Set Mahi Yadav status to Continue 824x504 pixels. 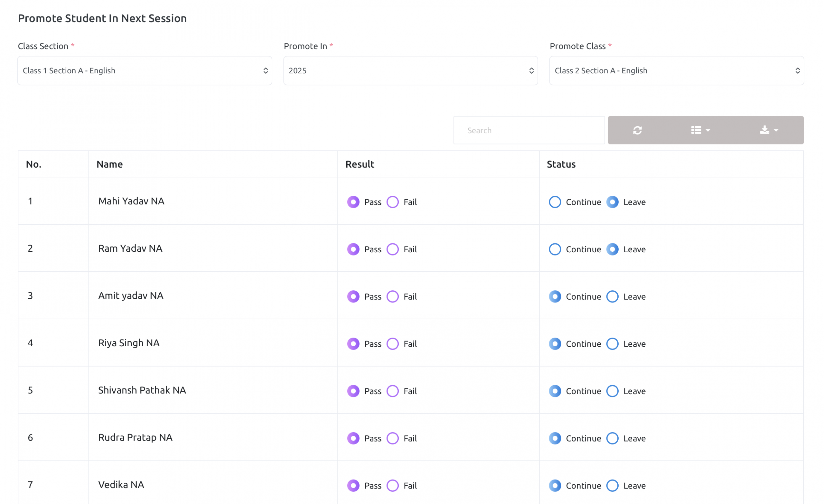click(x=555, y=202)
